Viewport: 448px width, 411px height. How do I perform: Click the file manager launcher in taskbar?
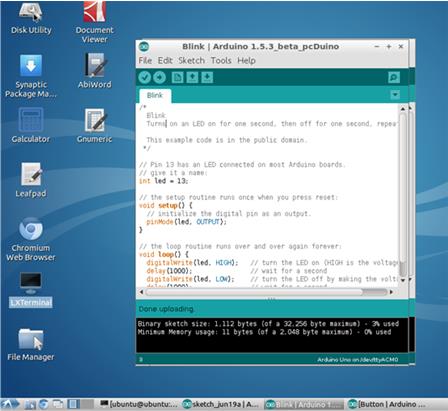click(30, 405)
